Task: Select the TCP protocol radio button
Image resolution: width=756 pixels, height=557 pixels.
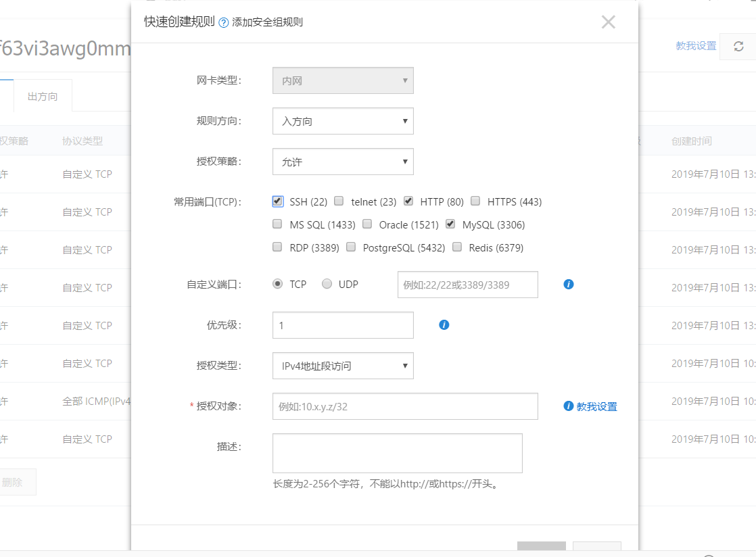Action: click(276, 284)
